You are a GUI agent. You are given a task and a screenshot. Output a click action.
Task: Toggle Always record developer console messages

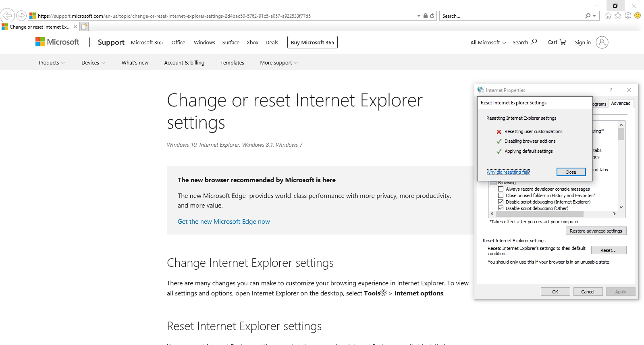pyautogui.click(x=501, y=189)
